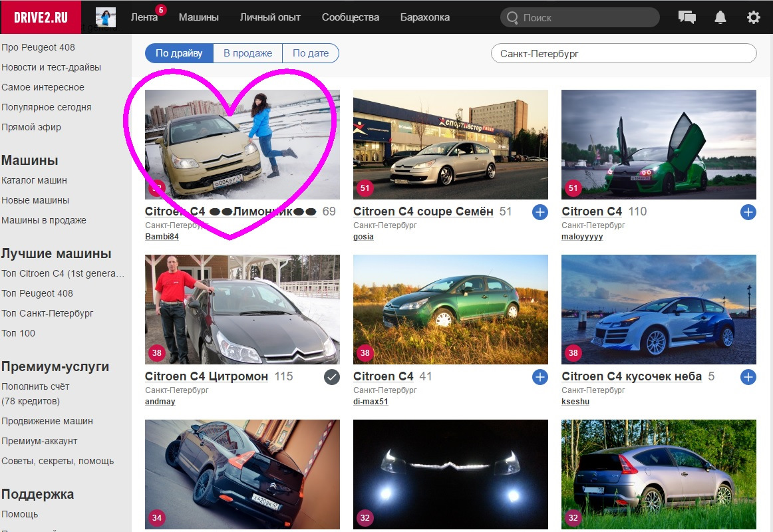Click the Санкт-Петербург city filter field

623,53
